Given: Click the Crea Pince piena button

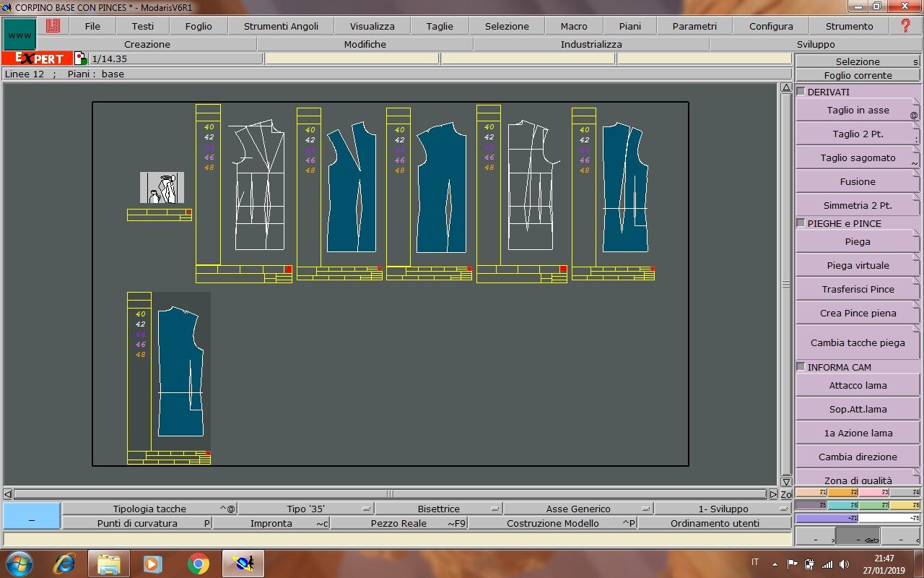Looking at the screenshot, I should 858,313.
